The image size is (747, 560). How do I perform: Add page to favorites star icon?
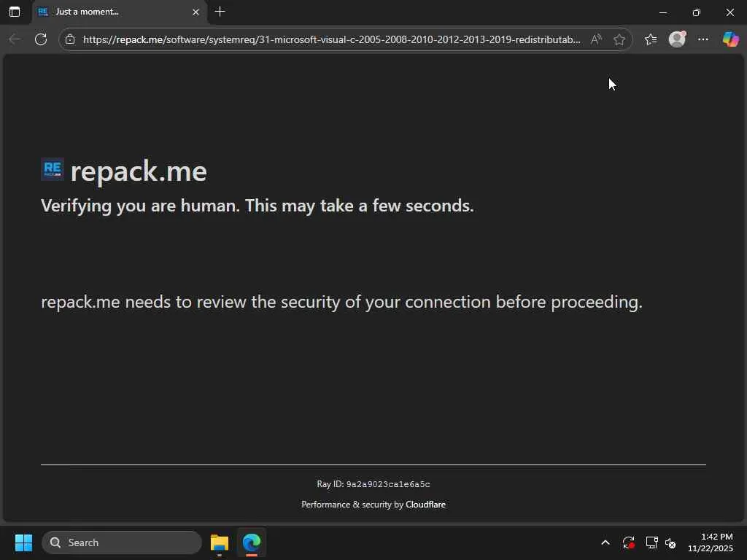(x=619, y=39)
